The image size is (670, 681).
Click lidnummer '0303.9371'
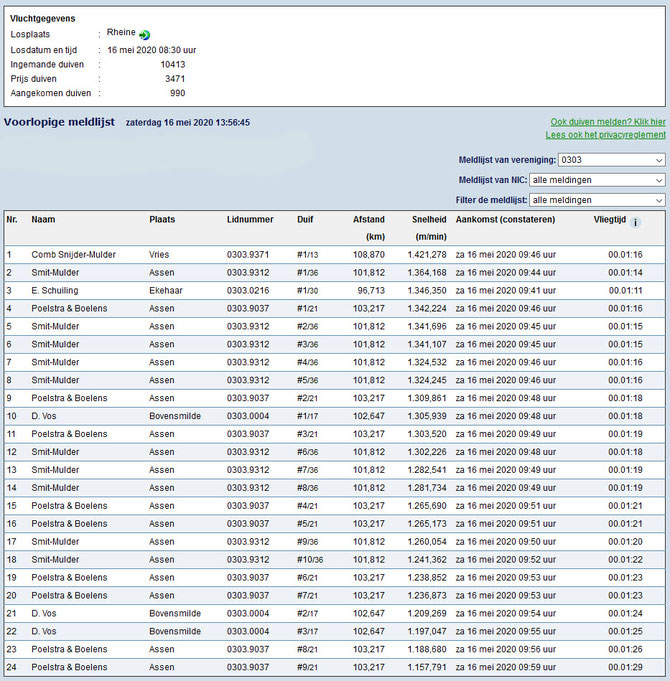click(x=248, y=255)
